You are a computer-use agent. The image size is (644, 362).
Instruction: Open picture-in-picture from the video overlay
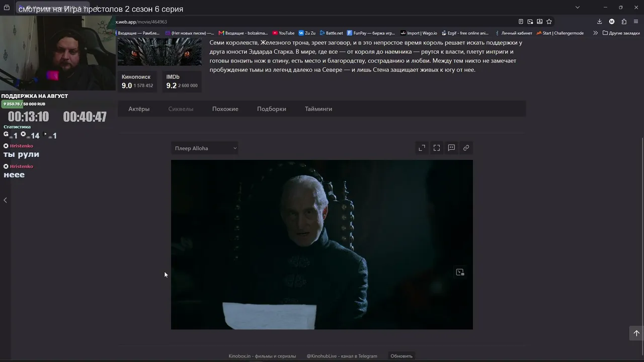click(x=460, y=272)
